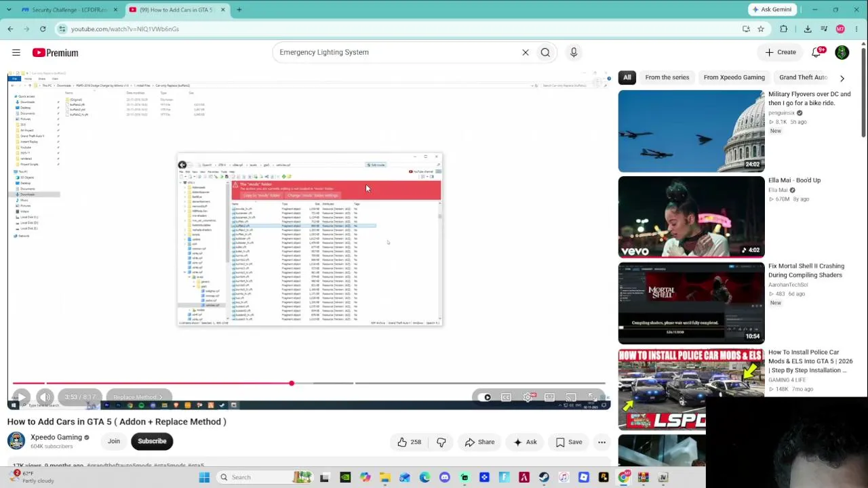Open the Ella Mai 'Boo'd Up' thumbnail
The height and width of the screenshot is (488, 868).
point(691,217)
